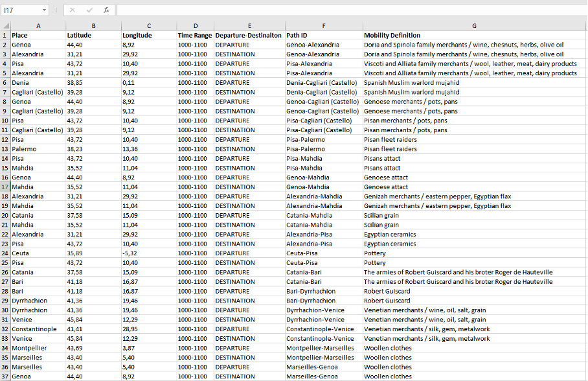Viewport: 588px width, 381px height.
Task: Select Genoese merchants / pots, pans row 8
Action: (x=474, y=102)
